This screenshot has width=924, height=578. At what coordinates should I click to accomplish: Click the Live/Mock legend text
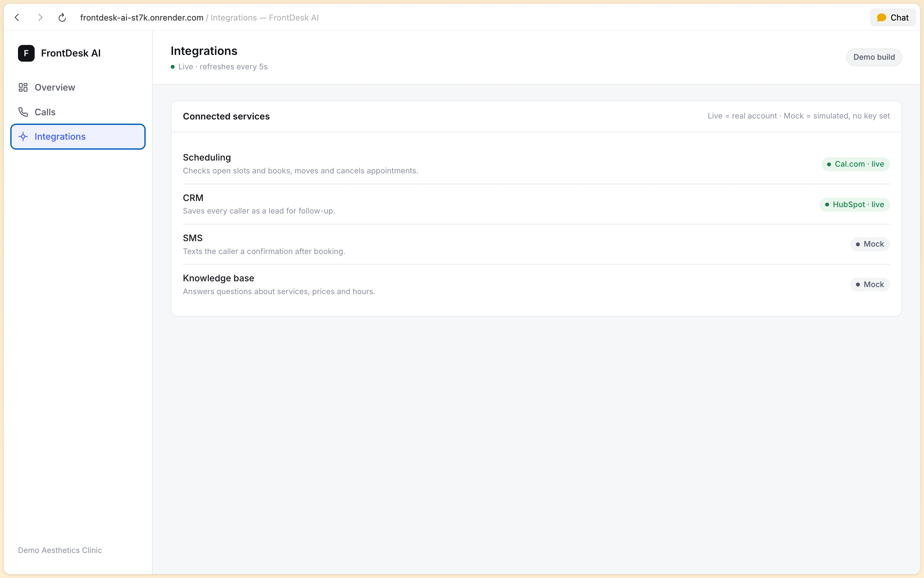point(799,116)
